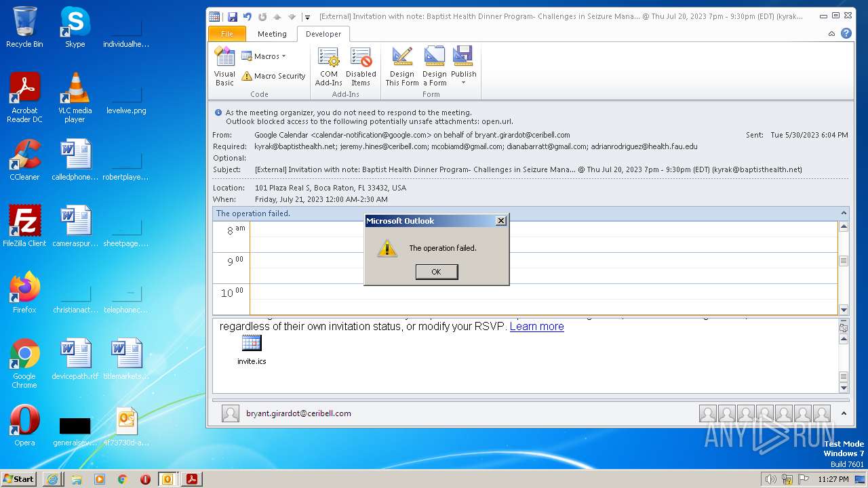
Task: Click bryant.girardot@ceribell.com in People Pane
Action: 298,413
